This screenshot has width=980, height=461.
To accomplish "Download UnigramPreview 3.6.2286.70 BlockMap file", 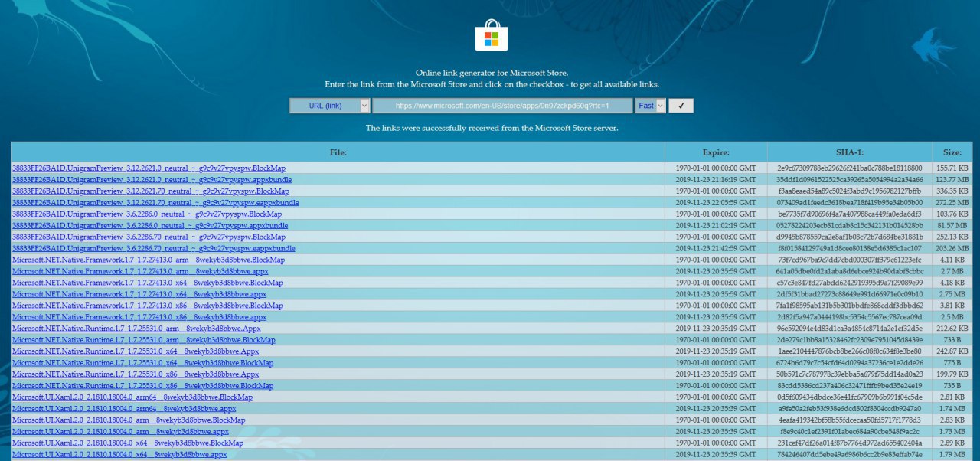I will [x=149, y=237].
